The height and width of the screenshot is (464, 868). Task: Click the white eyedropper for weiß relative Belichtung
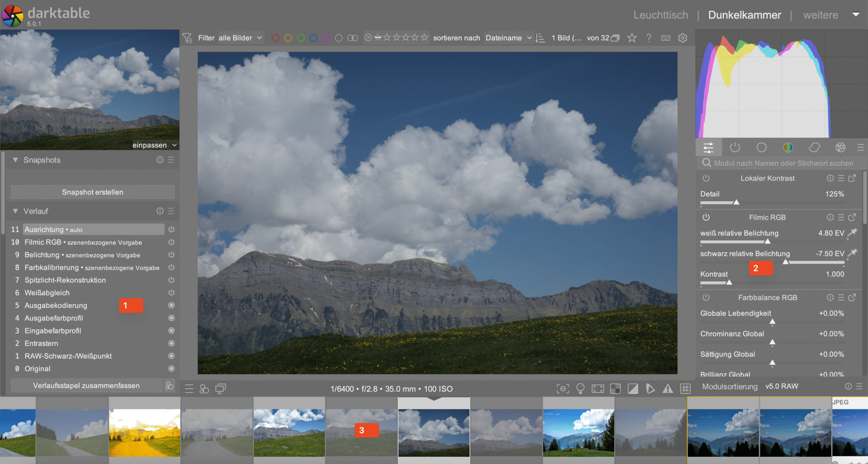(852, 233)
